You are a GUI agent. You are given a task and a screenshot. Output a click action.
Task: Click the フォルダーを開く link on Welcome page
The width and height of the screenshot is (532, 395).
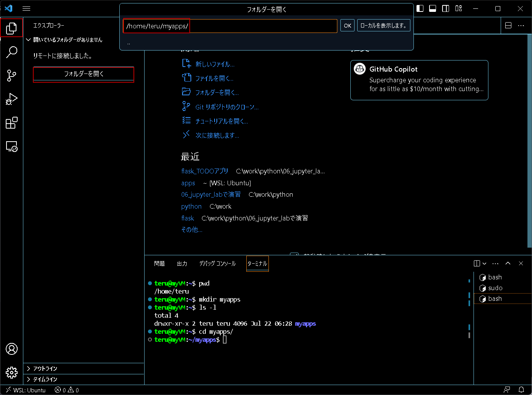pos(217,93)
